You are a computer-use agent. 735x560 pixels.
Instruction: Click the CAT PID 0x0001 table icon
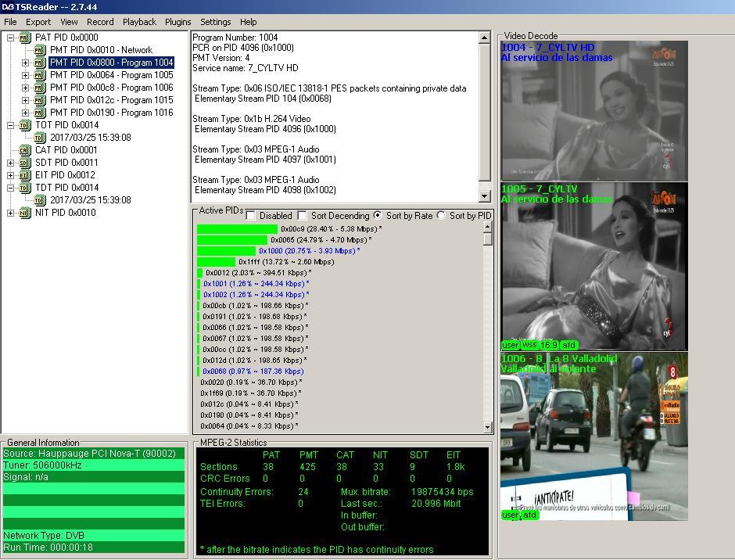coord(25,150)
